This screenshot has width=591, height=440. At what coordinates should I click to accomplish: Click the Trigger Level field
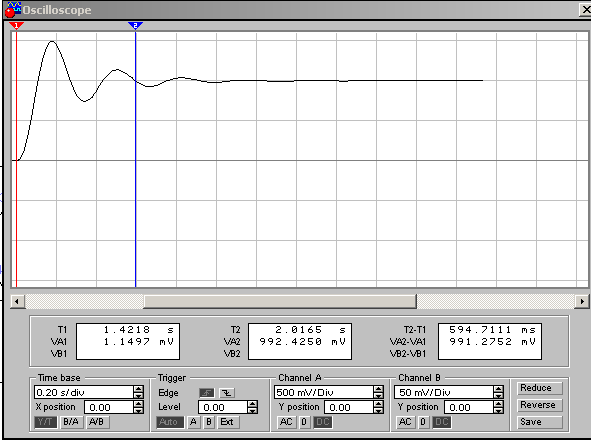(x=223, y=407)
